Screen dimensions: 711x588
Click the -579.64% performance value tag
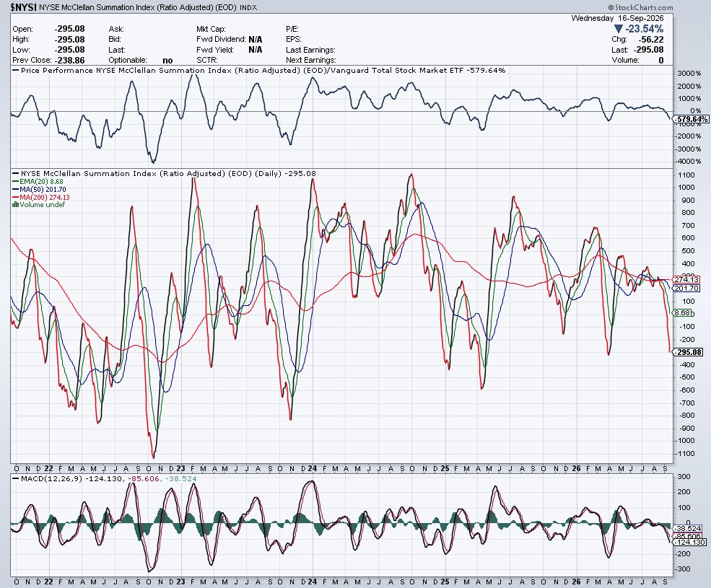point(690,119)
